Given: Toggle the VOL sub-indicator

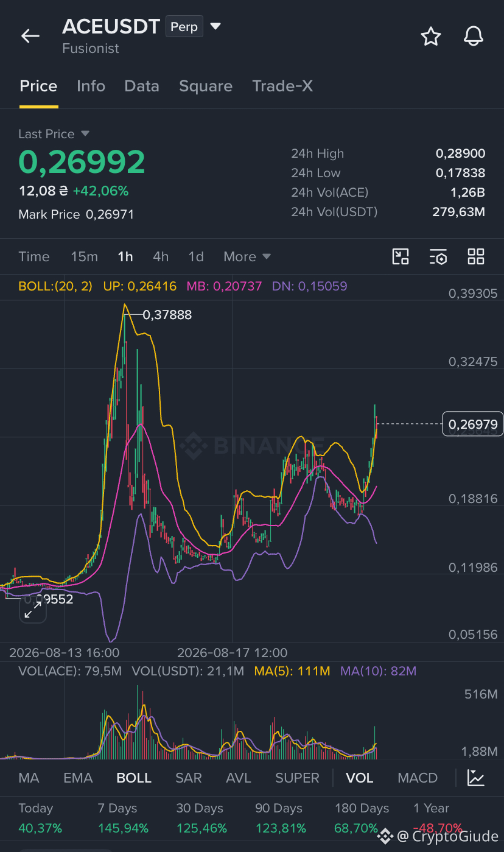Looking at the screenshot, I should [359, 778].
